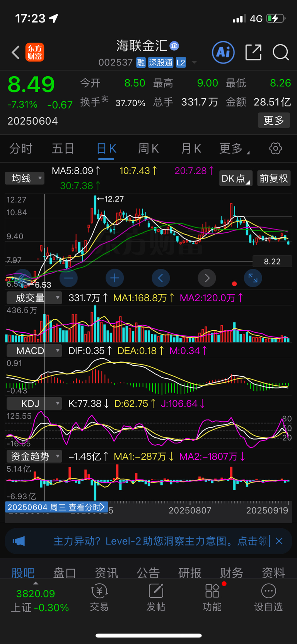Switch to 分时 chart tab
The height and width of the screenshot is (644, 297).
(21, 148)
